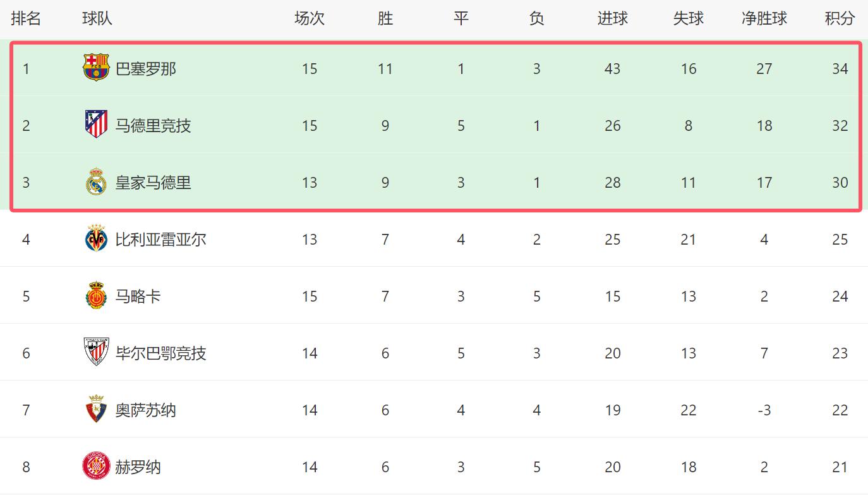Click the 进球 column header
The height and width of the screenshot is (495, 868).
(612, 18)
